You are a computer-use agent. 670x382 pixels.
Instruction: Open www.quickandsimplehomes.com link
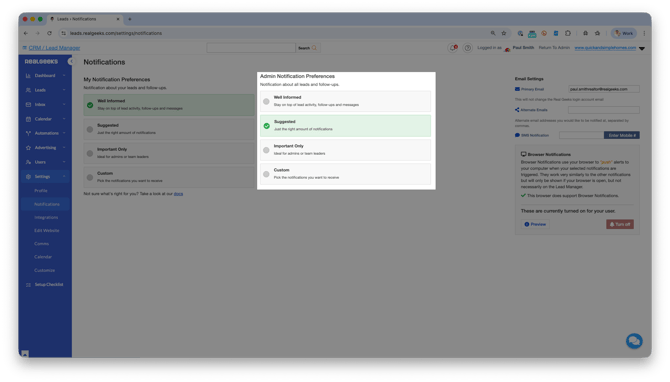[x=605, y=48]
